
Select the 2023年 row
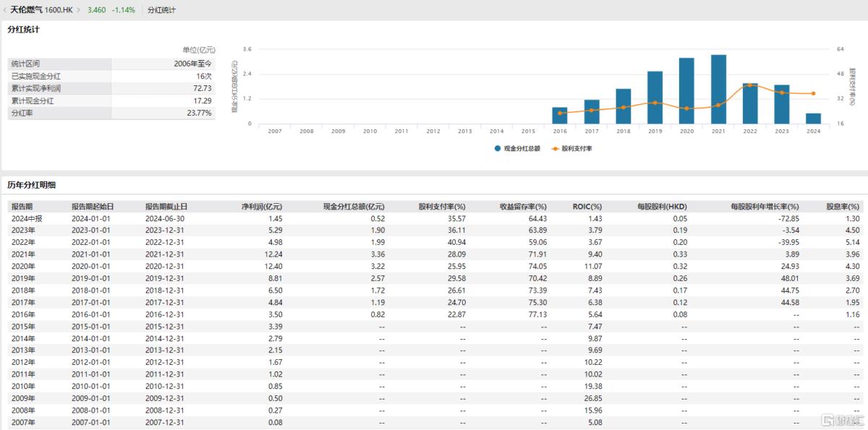434,231
